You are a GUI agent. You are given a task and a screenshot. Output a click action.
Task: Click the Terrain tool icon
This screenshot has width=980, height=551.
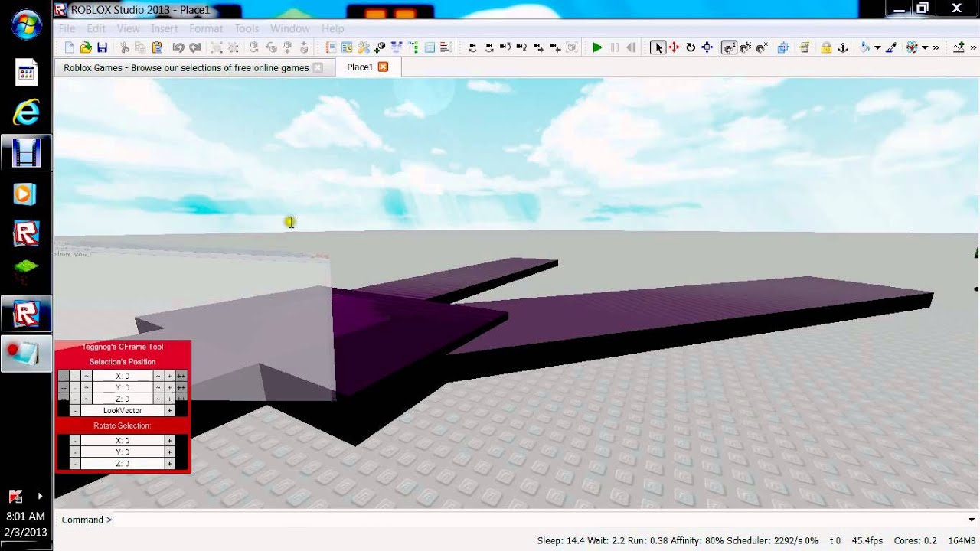tap(958, 47)
